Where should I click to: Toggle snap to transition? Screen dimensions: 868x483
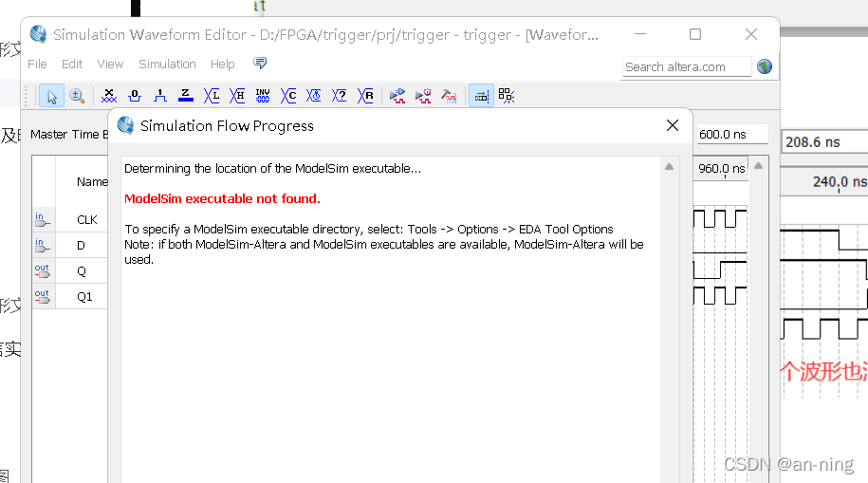[x=481, y=96]
